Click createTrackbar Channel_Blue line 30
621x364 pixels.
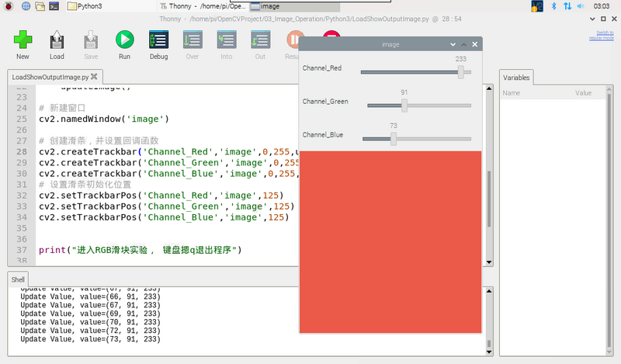pyautogui.click(x=168, y=174)
